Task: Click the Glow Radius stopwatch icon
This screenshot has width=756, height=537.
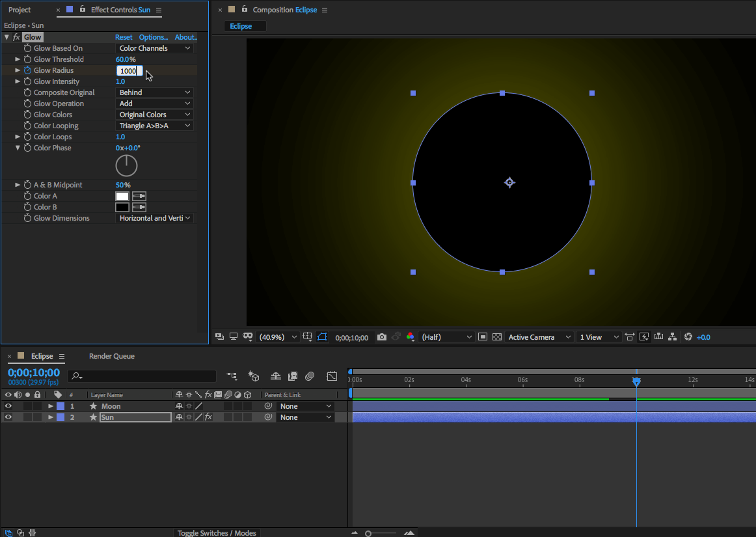Action: (27, 70)
